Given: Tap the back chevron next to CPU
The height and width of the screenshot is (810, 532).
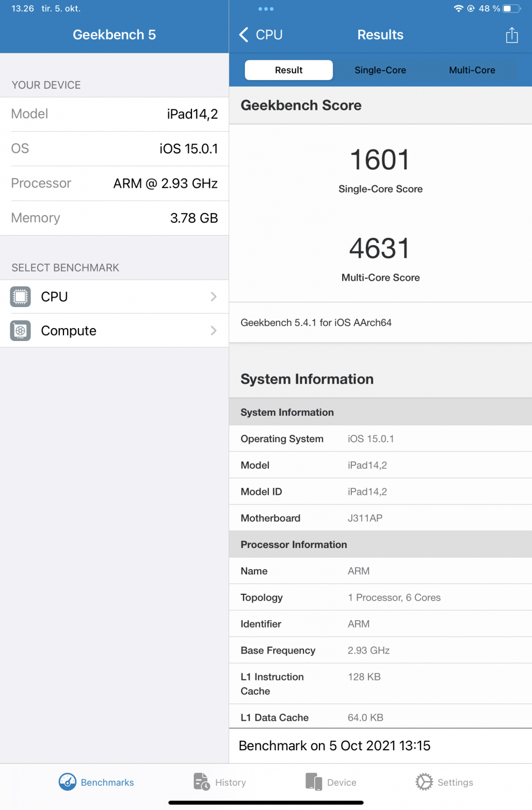Looking at the screenshot, I should pyautogui.click(x=244, y=35).
